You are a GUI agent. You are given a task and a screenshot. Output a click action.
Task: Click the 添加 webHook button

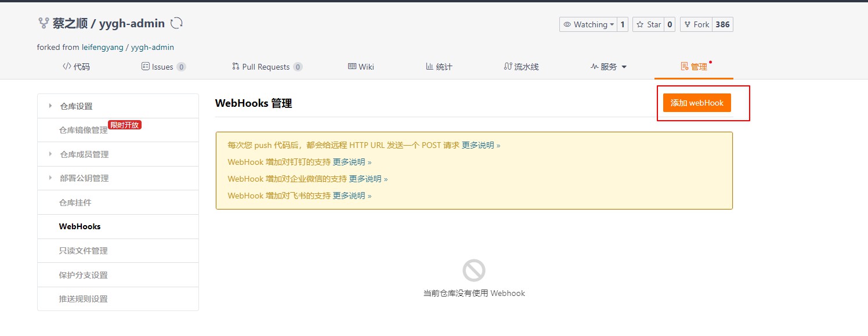tap(697, 103)
